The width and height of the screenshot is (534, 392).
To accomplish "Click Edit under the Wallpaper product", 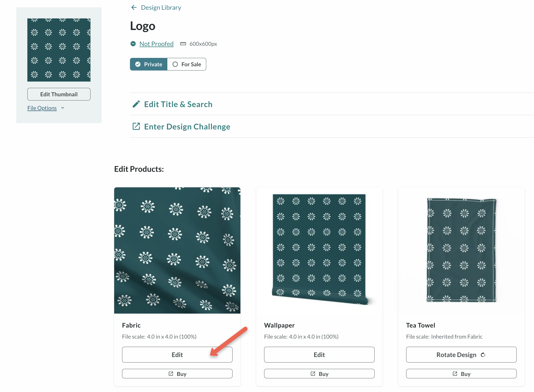I will click(x=319, y=355).
